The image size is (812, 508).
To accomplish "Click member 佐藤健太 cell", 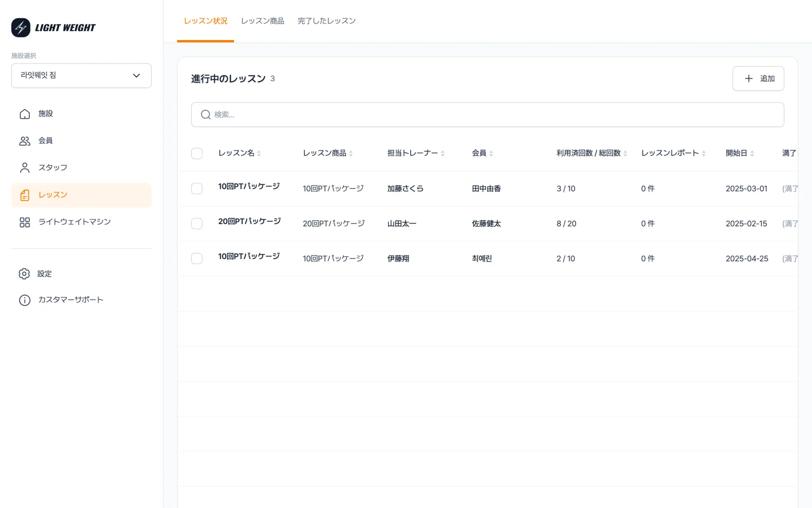I will [486, 224].
